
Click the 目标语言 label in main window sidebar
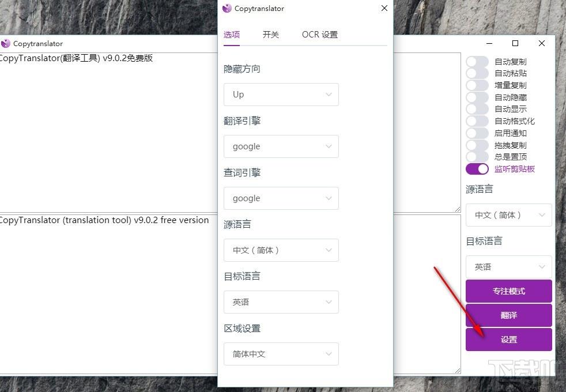tap(484, 241)
